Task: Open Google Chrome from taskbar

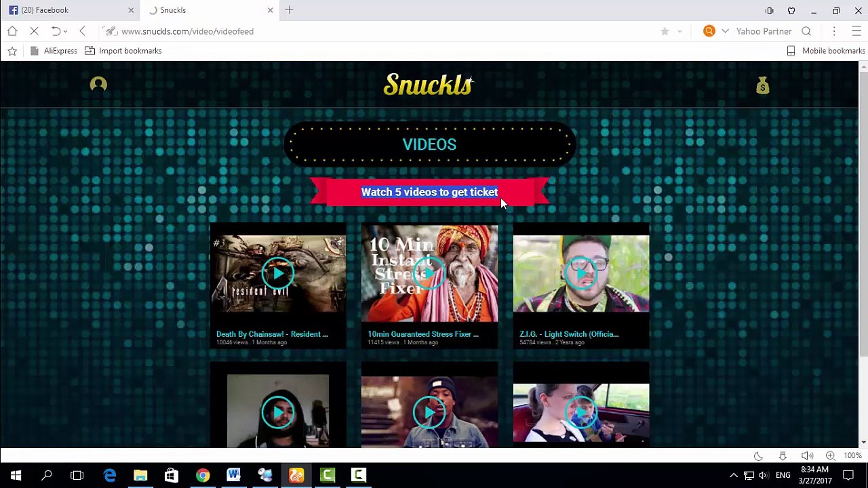Action: click(x=202, y=475)
